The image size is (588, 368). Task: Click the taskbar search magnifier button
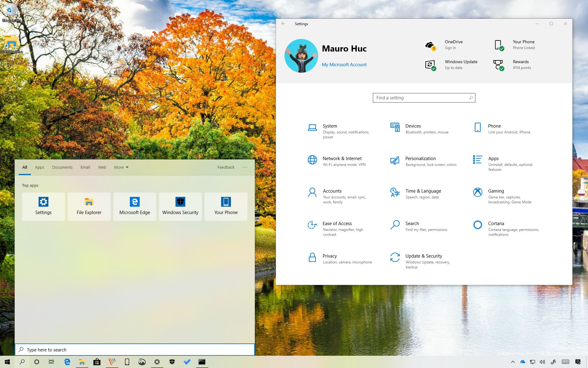22,362
